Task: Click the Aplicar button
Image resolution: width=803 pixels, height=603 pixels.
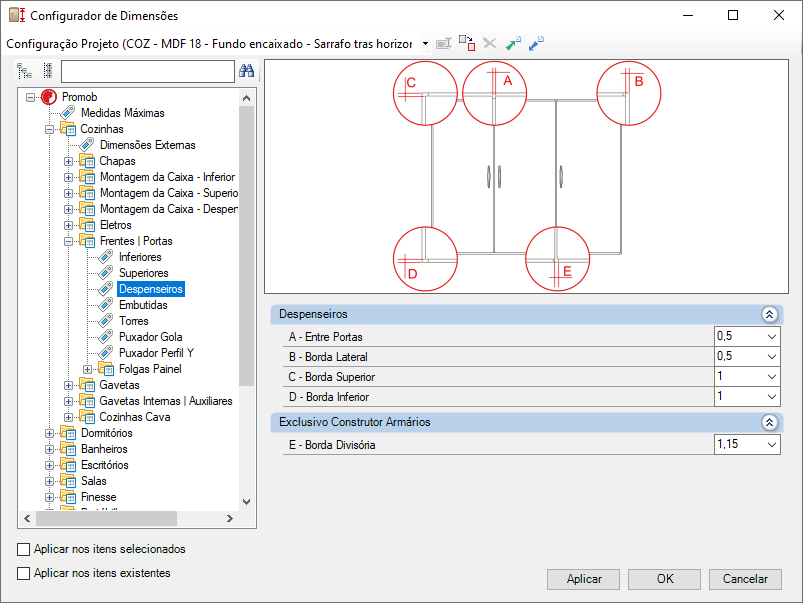Action: click(x=583, y=579)
